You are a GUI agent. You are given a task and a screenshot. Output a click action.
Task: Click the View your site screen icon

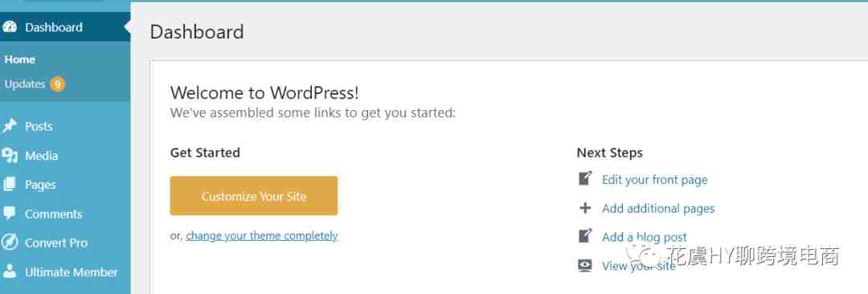coord(585,265)
